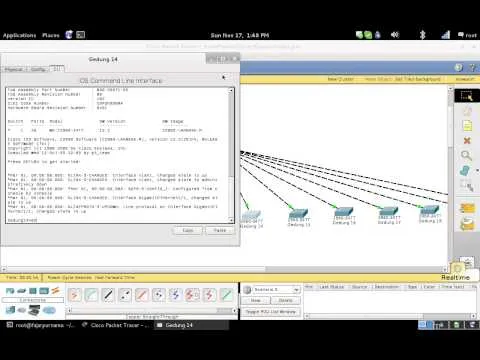Click the Gedung 17 switch on workspace

(x=389, y=211)
